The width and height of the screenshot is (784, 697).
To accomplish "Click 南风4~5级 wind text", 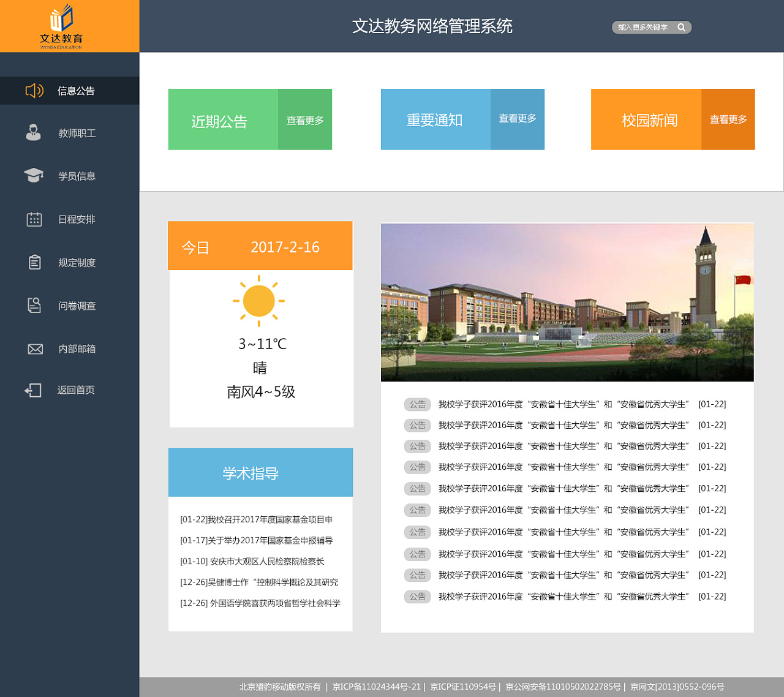I will tap(261, 391).
